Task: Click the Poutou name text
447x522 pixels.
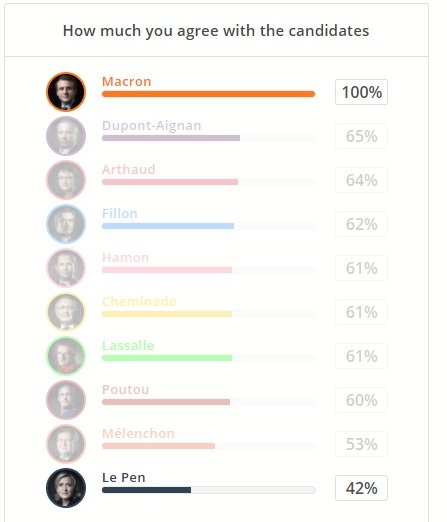Action: 125,390
